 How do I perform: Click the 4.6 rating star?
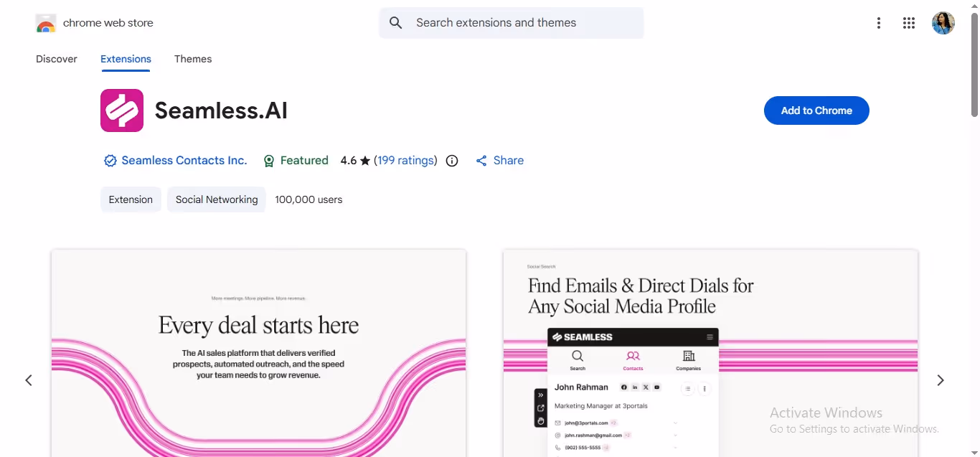pyautogui.click(x=365, y=161)
